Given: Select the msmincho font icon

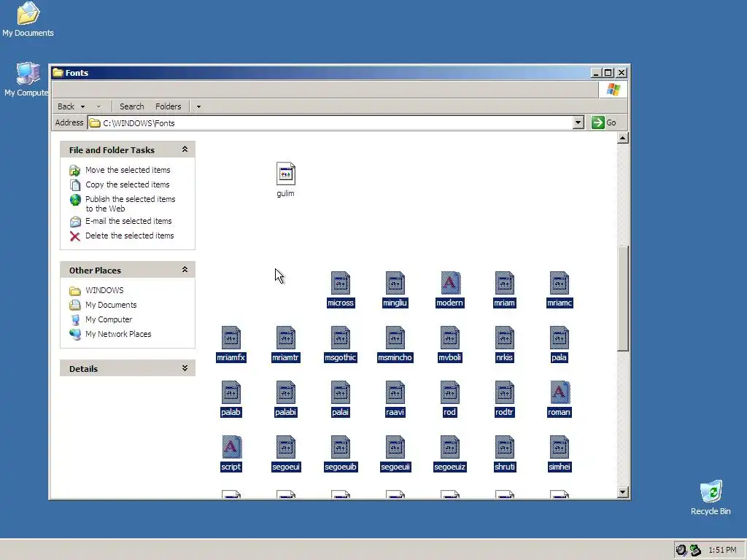Looking at the screenshot, I should tap(395, 338).
